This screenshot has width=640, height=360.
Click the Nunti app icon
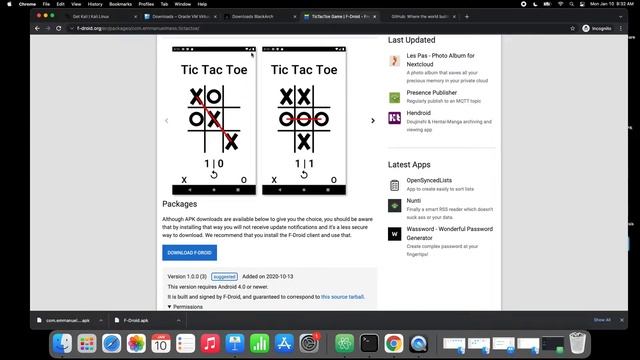click(x=394, y=205)
